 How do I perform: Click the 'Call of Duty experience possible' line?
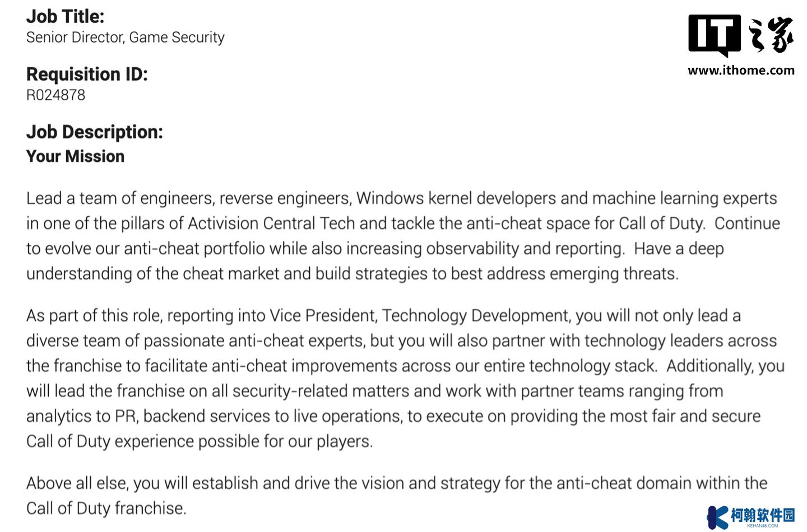tap(200, 441)
